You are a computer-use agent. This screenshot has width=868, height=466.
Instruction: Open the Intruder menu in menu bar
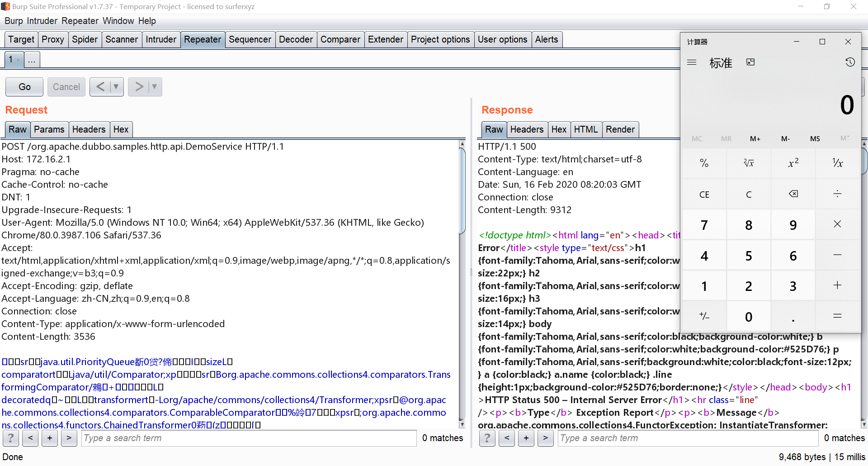(x=42, y=21)
